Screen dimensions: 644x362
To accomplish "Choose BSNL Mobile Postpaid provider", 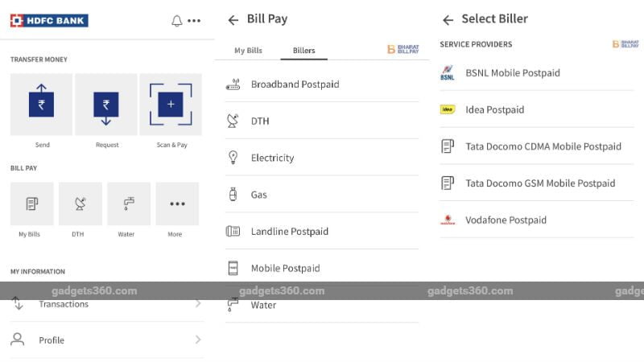I will [x=512, y=73].
